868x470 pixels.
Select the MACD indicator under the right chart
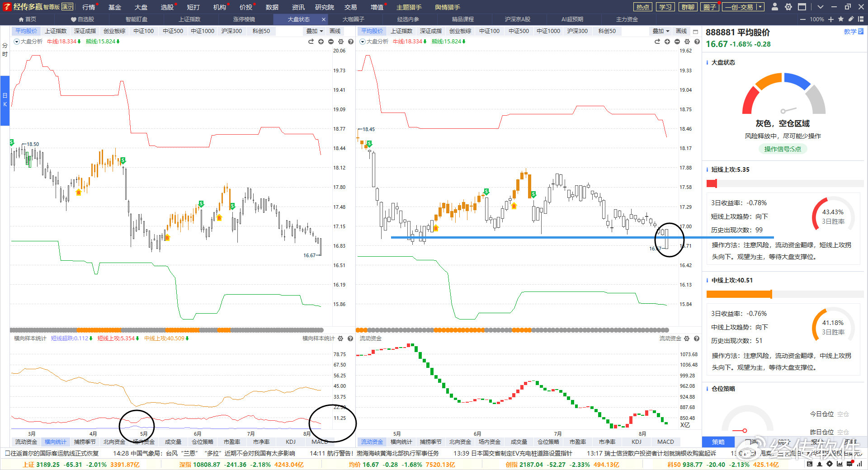[665, 442]
